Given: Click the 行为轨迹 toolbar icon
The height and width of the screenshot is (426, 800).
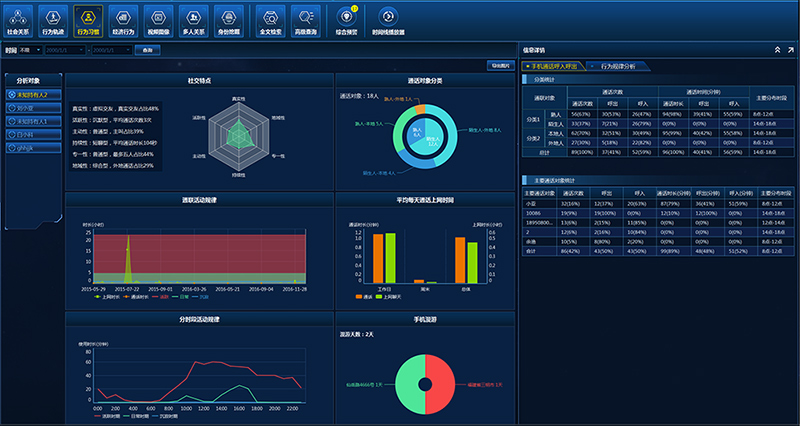Looking at the screenshot, I should 52,18.
